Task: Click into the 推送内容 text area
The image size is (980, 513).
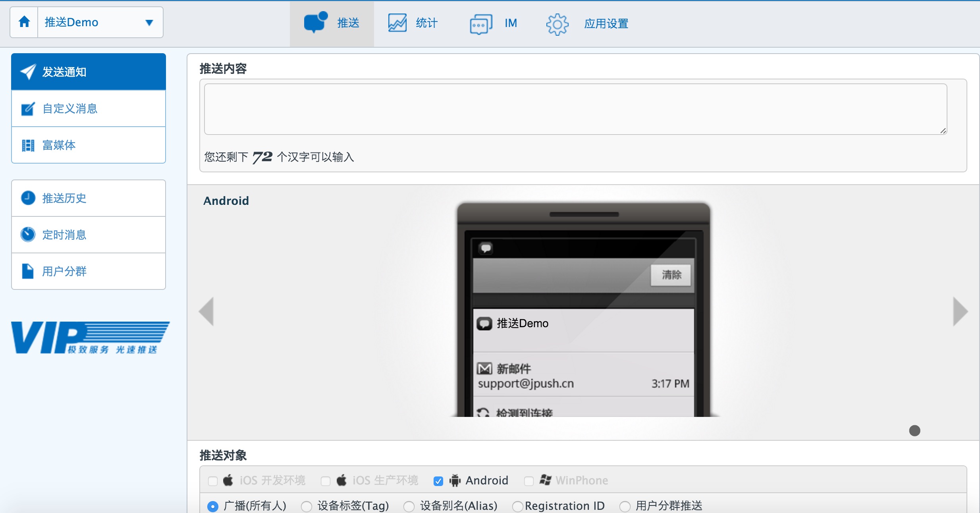Action: coord(575,109)
